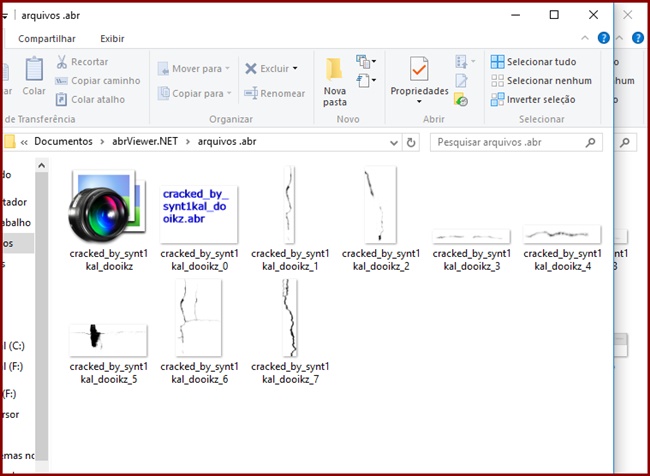Click the Excluir X icon
Viewport: 650px width, 476px height.
(251, 68)
